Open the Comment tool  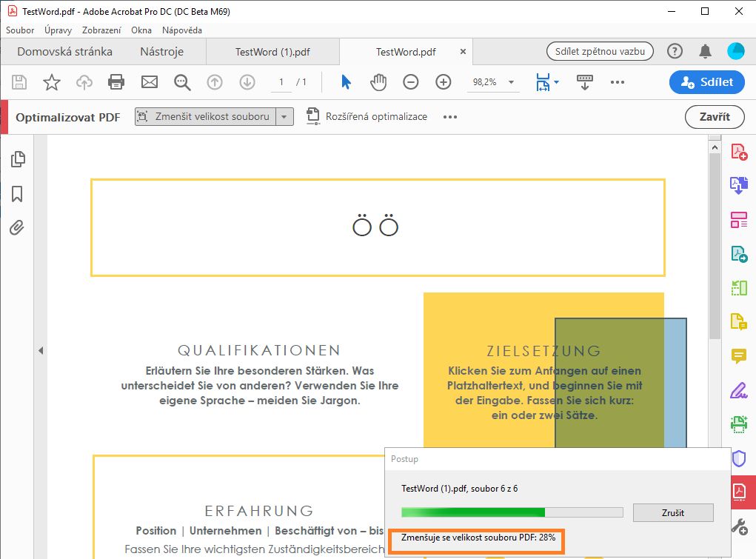coord(738,356)
